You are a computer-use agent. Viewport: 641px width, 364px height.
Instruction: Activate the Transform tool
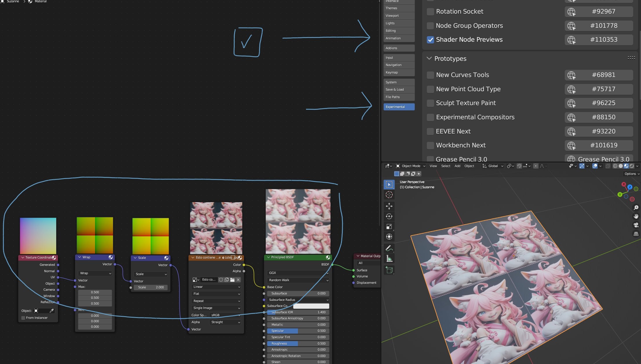click(x=389, y=237)
